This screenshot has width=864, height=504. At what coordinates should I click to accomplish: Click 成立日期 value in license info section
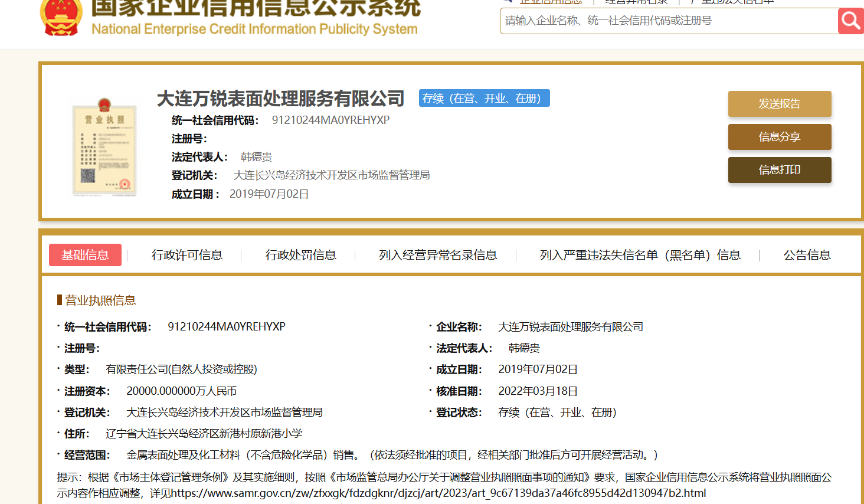tap(538, 369)
